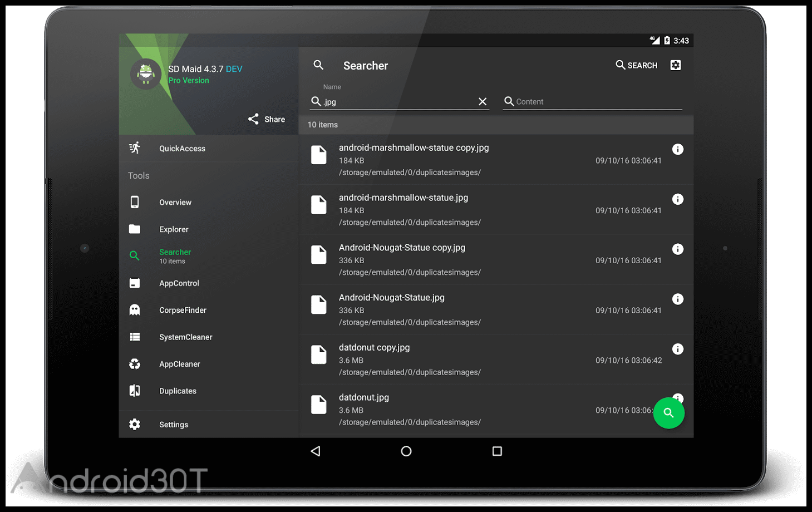The height and width of the screenshot is (512, 812).
Task: Select Android-Nougat-Statue copy.jpg file name
Action: [x=402, y=248]
